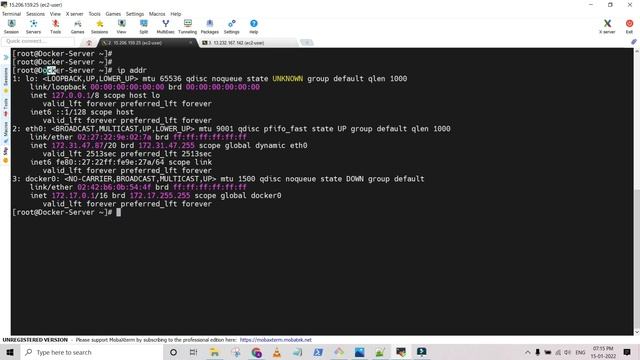This screenshot has height=360, width=640.
Task: Open the Games menu
Action: pyautogui.click(x=113, y=14)
